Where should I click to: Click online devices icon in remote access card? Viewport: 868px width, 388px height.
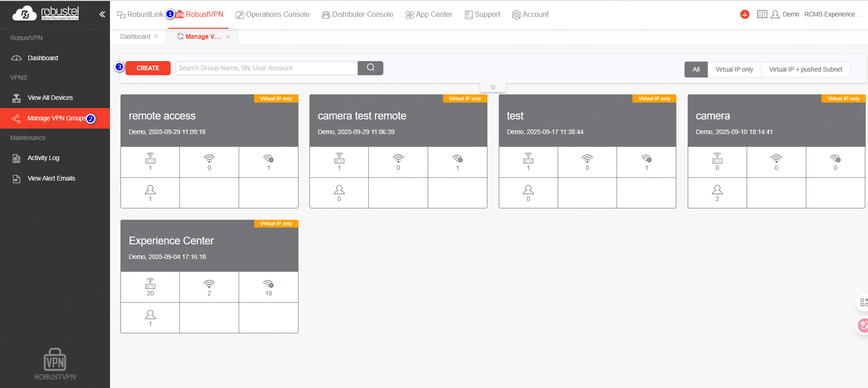click(209, 159)
